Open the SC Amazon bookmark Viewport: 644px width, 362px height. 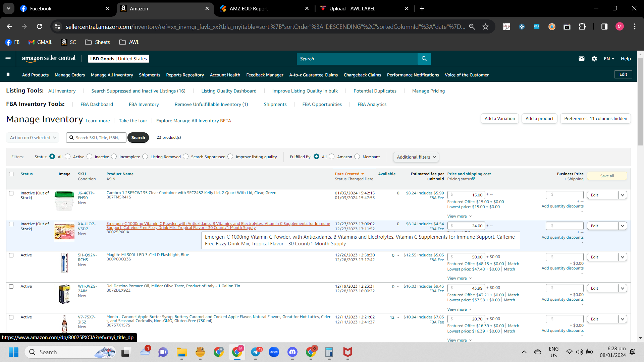click(x=68, y=42)
